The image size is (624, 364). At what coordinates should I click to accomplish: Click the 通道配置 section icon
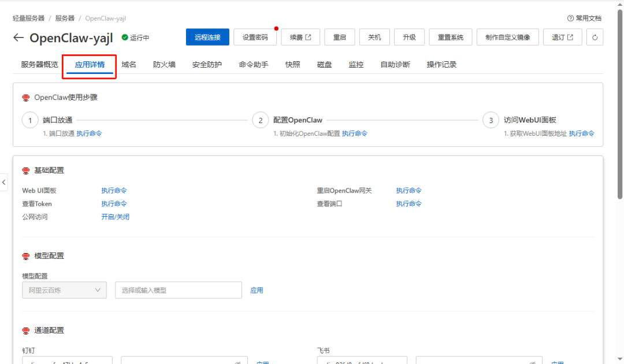(x=26, y=330)
